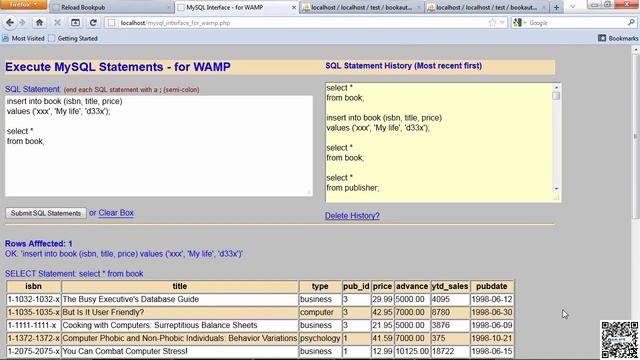Click the Clear Box link
Screen dimensions: 640x360
coord(116,213)
